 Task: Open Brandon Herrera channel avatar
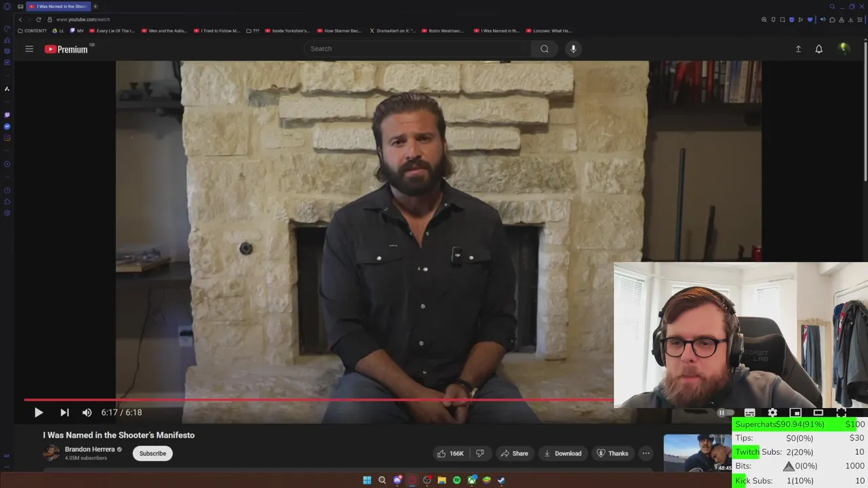pos(51,453)
